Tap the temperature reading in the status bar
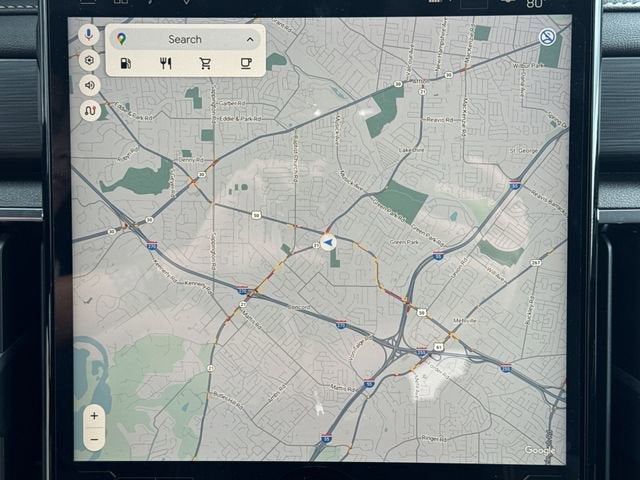 point(534,4)
